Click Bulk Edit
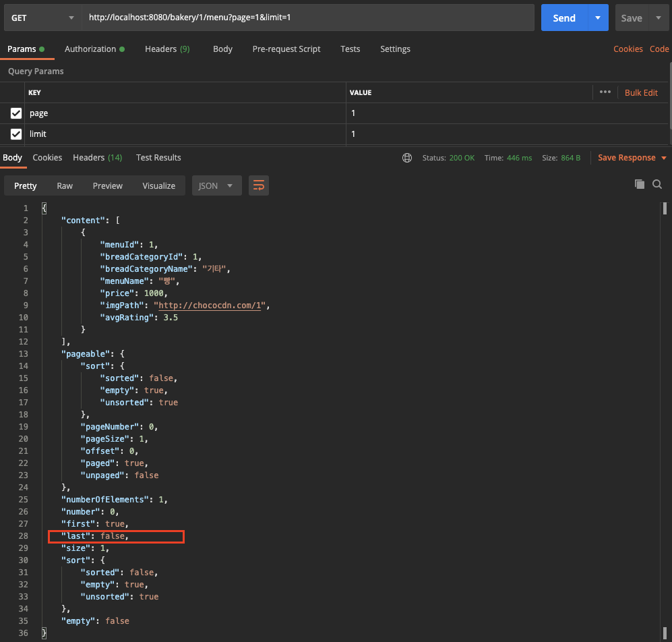Viewport: 672px width, 642px height. [641, 92]
